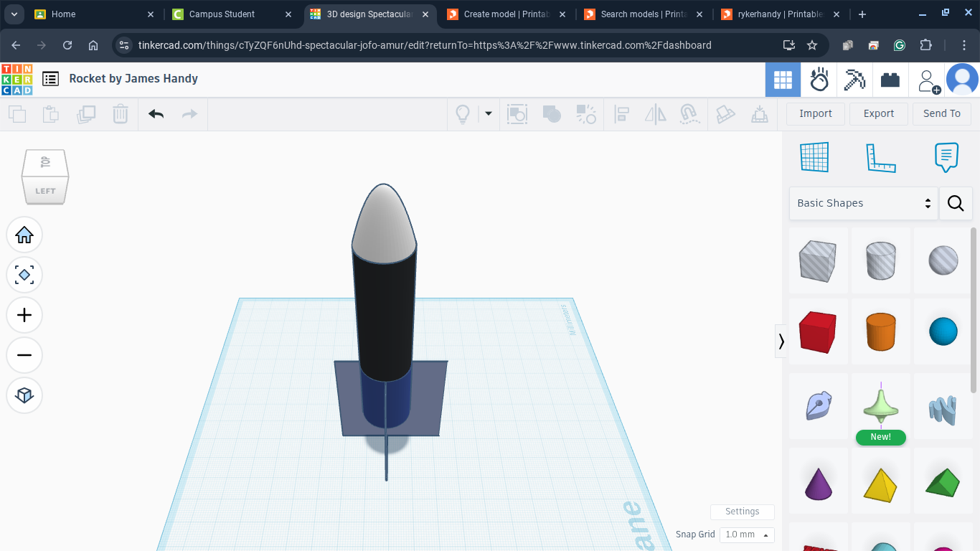The height and width of the screenshot is (551, 980).
Task: Click the view cube LEFT face
Action: (45, 191)
